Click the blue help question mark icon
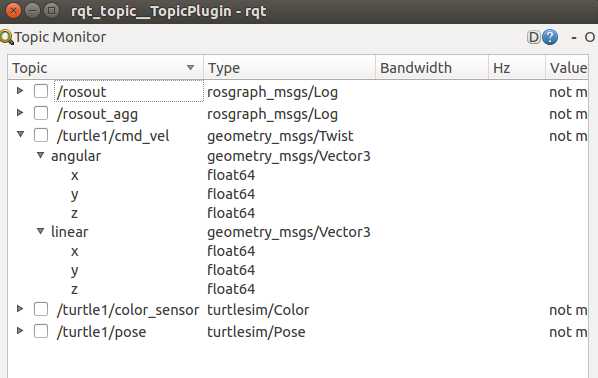Image resolution: width=598 pixels, height=378 pixels. pos(550,37)
